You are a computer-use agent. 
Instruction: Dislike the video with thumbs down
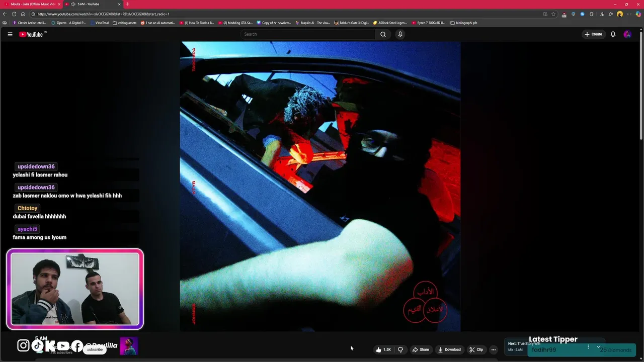pyautogui.click(x=400, y=349)
